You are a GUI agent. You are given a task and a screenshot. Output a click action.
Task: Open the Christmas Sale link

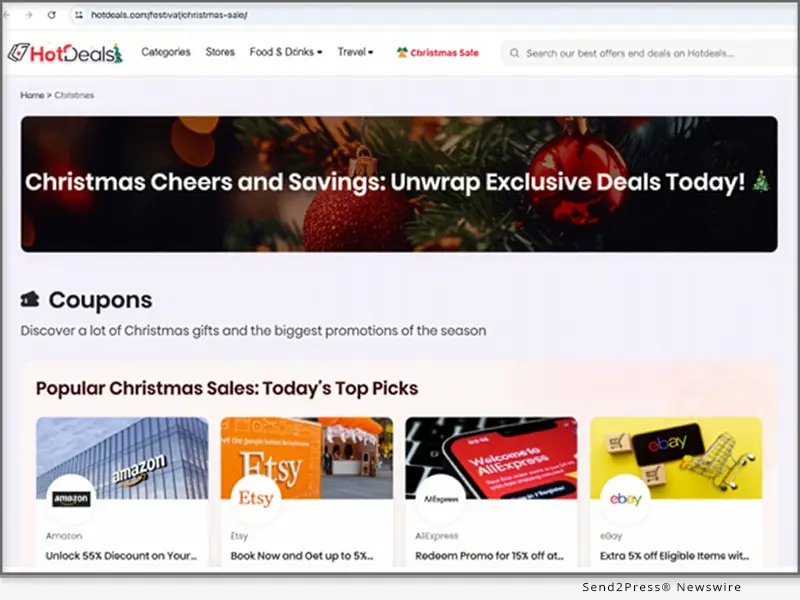coord(438,53)
